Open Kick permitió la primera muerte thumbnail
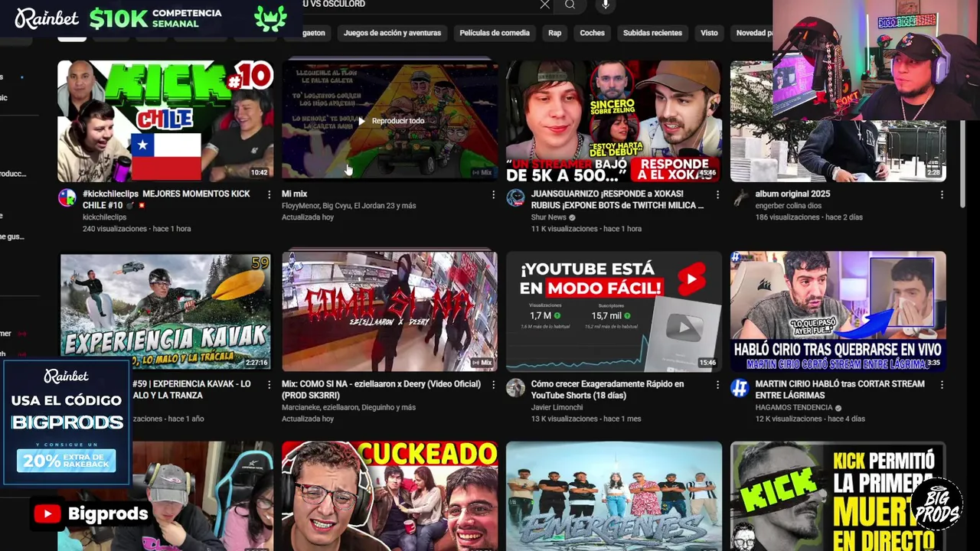Image resolution: width=980 pixels, height=551 pixels. [x=838, y=496]
